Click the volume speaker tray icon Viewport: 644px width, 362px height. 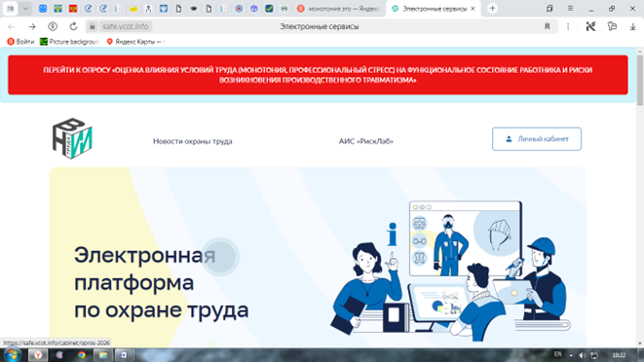(582, 355)
